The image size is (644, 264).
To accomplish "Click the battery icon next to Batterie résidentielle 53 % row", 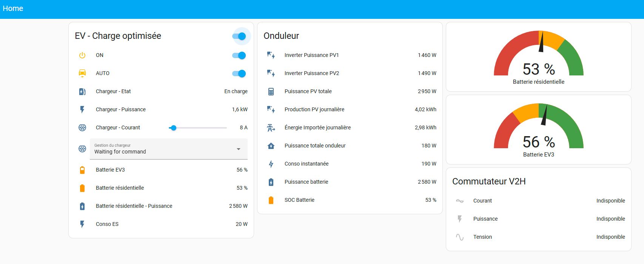I will pos(82,188).
